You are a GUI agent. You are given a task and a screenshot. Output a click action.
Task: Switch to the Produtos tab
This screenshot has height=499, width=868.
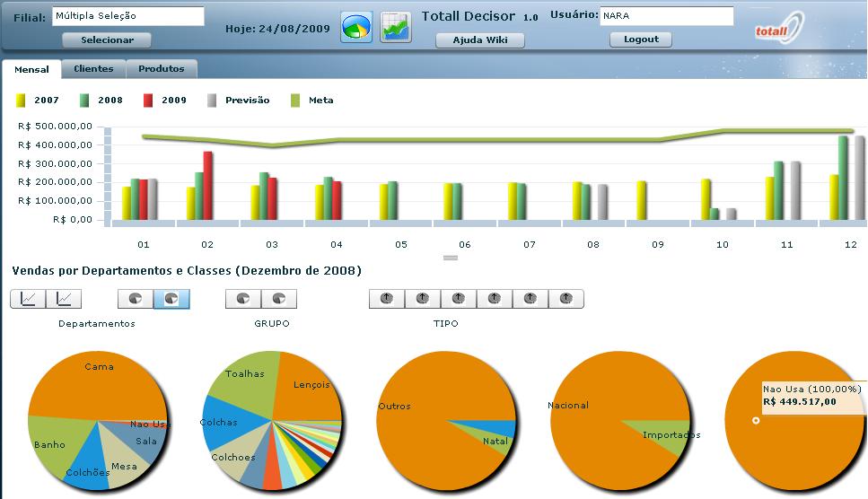coord(162,69)
